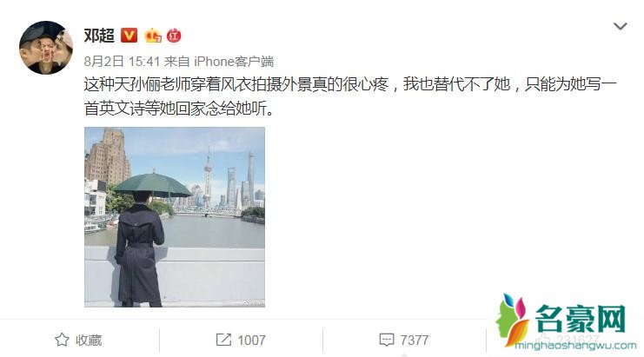The height and width of the screenshot is (357, 644).
Task: Click the repost share arrow icon
Action: 223,340
